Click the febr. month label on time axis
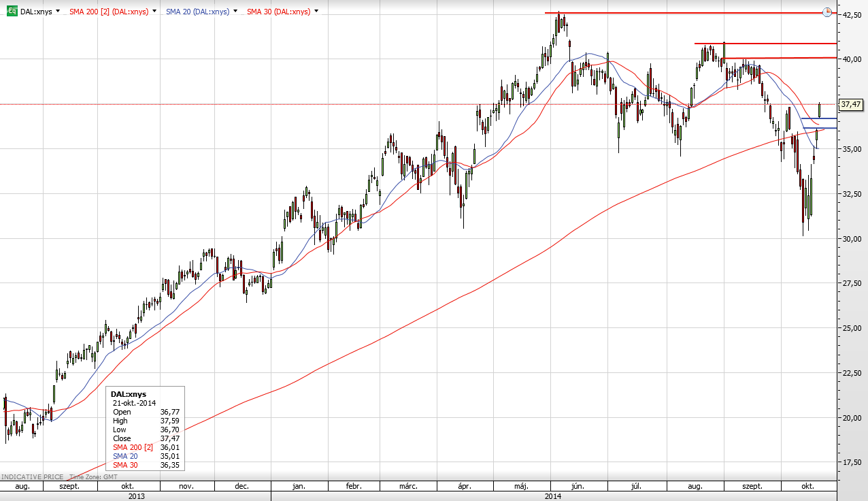Viewport: 868px width, 501px height. point(353,487)
